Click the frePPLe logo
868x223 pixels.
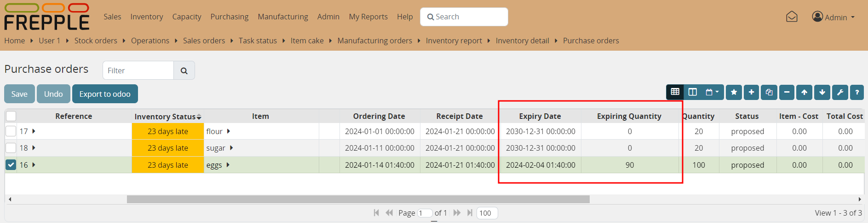(x=46, y=17)
